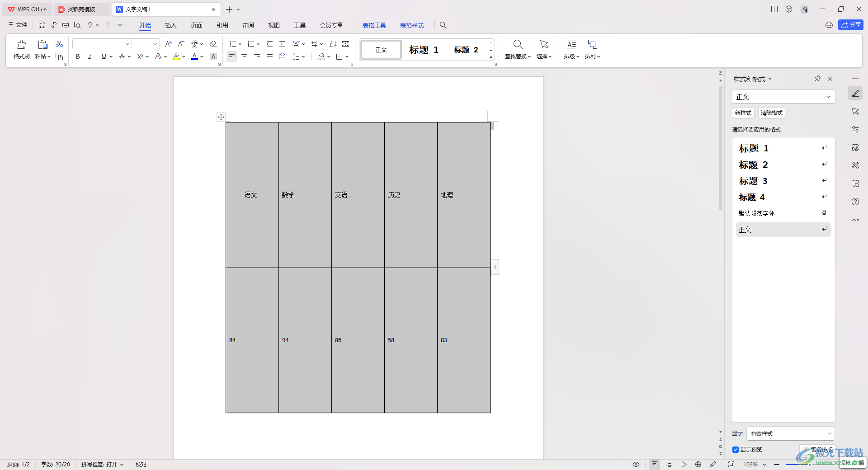Toggle Underline formatting
Image resolution: width=868 pixels, height=470 pixels.
click(104, 56)
